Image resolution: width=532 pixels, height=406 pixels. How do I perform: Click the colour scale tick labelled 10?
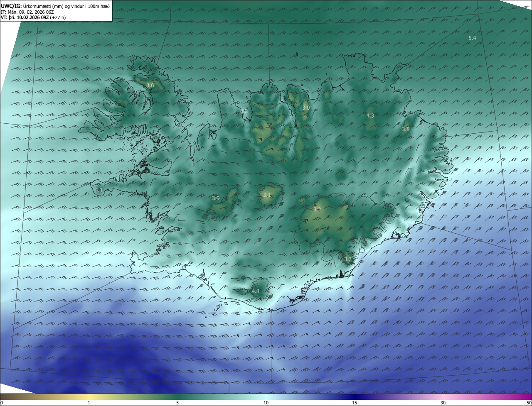266,403
